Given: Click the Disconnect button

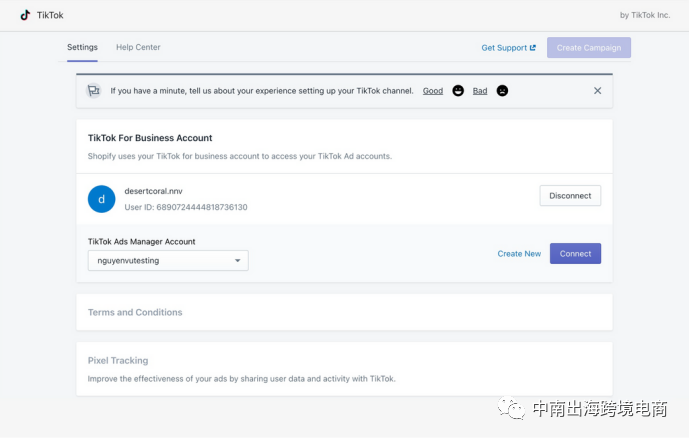Looking at the screenshot, I should pyautogui.click(x=570, y=196).
